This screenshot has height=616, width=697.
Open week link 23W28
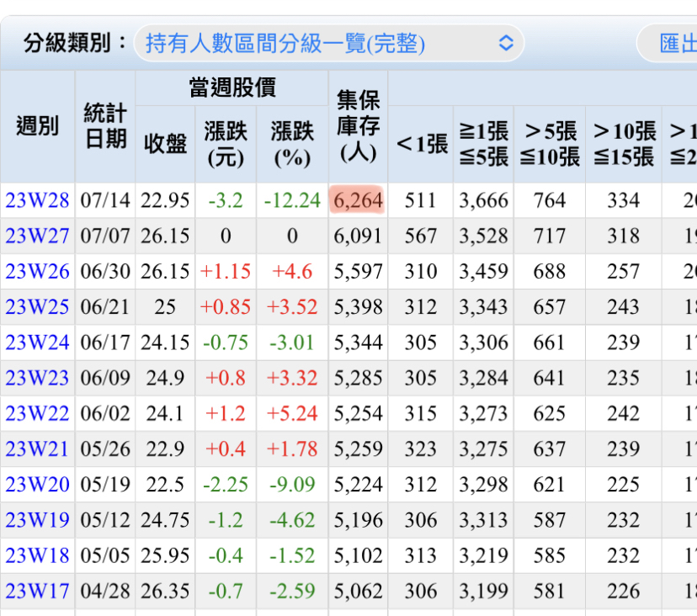coord(37,200)
